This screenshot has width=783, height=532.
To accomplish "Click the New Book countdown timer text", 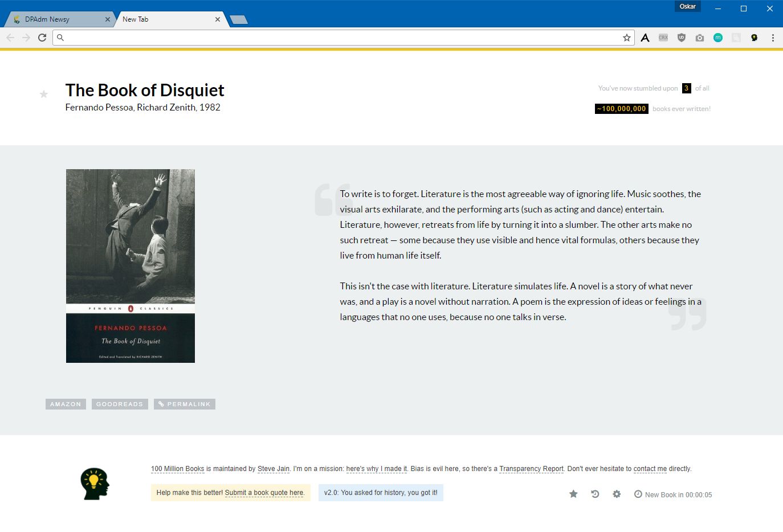I will (x=678, y=495).
